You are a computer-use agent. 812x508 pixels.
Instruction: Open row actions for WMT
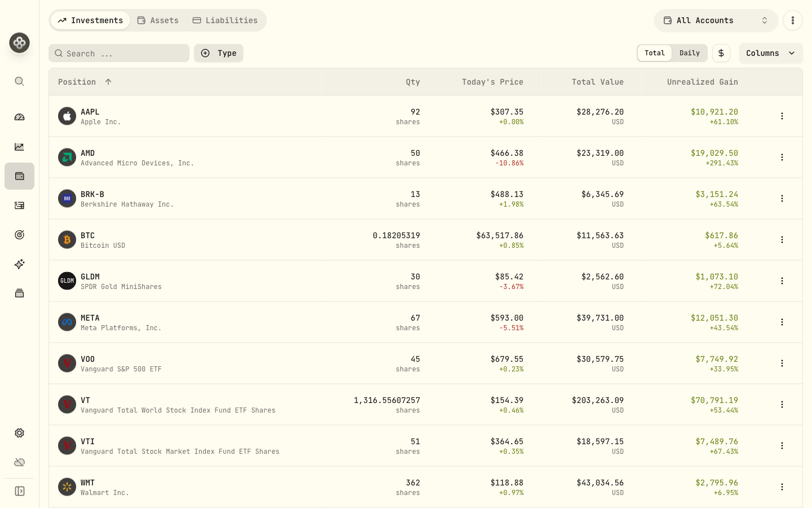pyautogui.click(x=782, y=487)
